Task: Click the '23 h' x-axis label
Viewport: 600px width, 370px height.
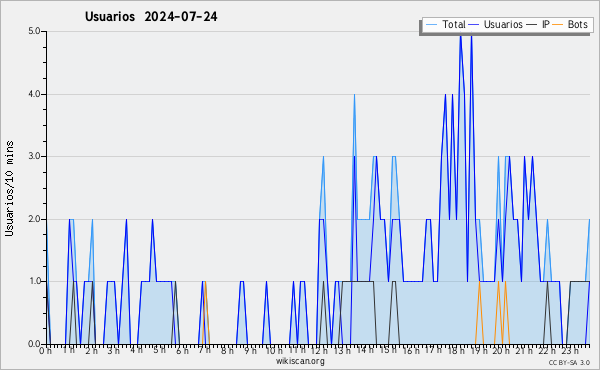Action: (570, 351)
